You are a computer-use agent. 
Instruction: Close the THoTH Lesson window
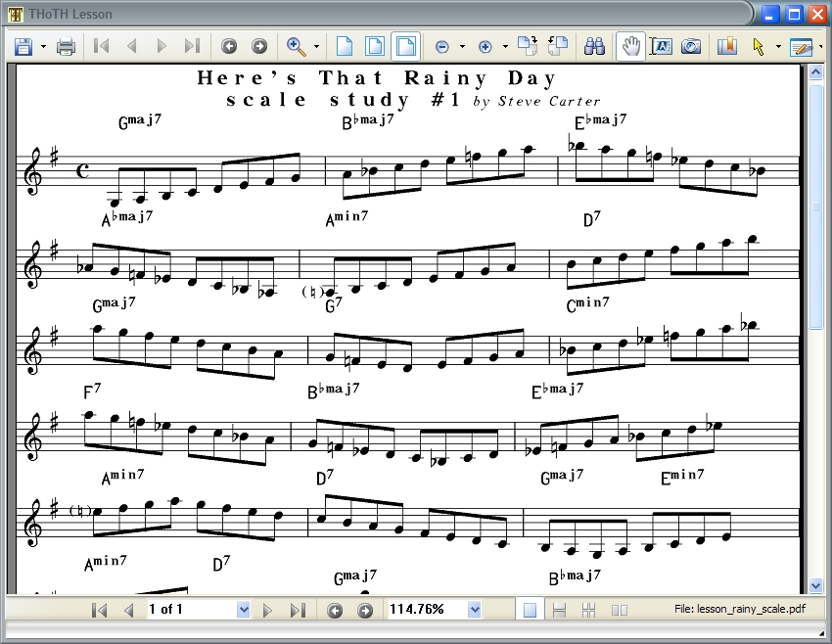[817, 15]
